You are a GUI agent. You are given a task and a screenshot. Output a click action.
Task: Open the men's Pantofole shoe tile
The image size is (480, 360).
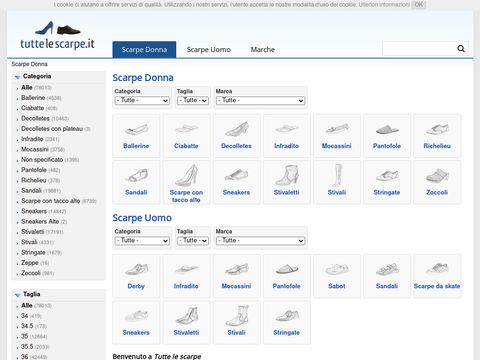pyautogui.click(x=286, y=276)
